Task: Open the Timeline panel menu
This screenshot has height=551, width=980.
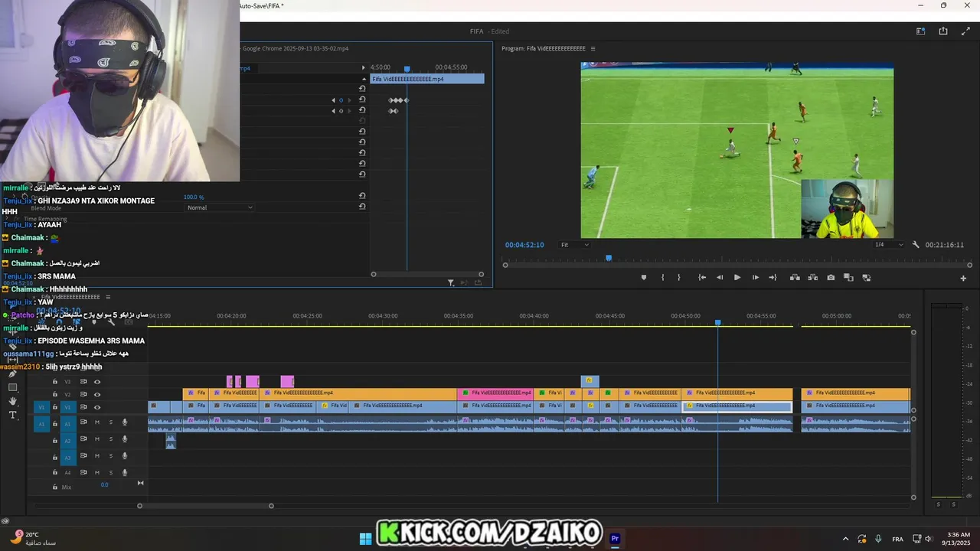Action: click(108, 297)
